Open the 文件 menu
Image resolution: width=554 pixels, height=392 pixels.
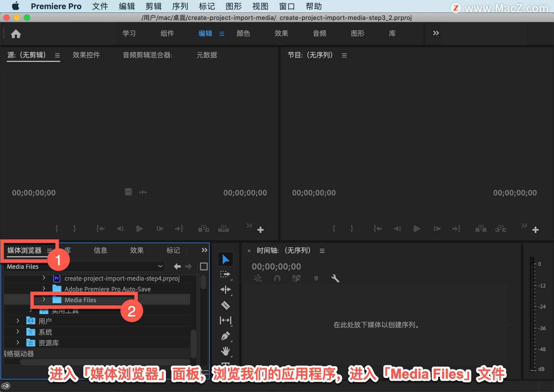coord(100,6)
